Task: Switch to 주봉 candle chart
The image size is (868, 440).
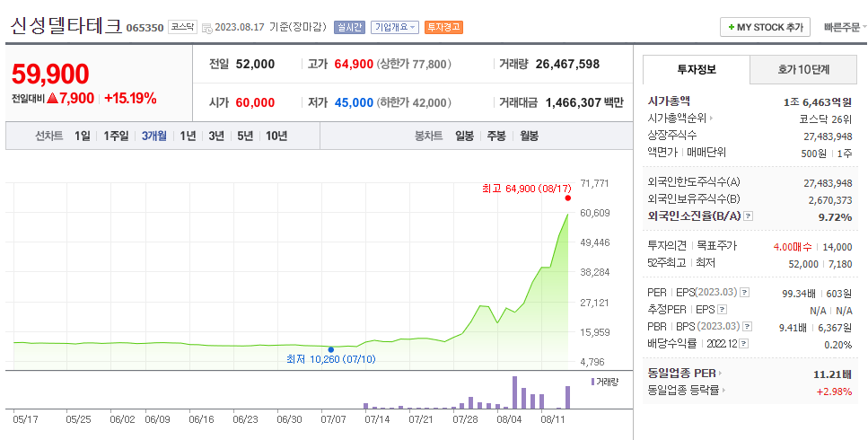Action: 496,136
